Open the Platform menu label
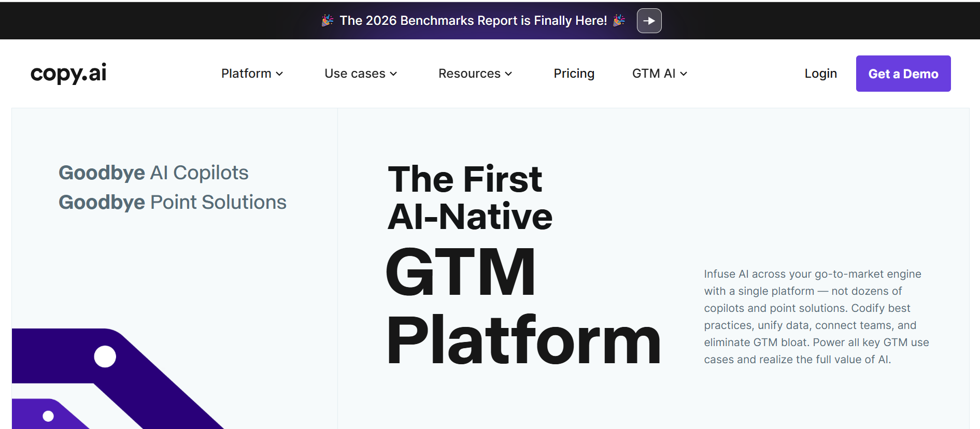 coord(246,74)
